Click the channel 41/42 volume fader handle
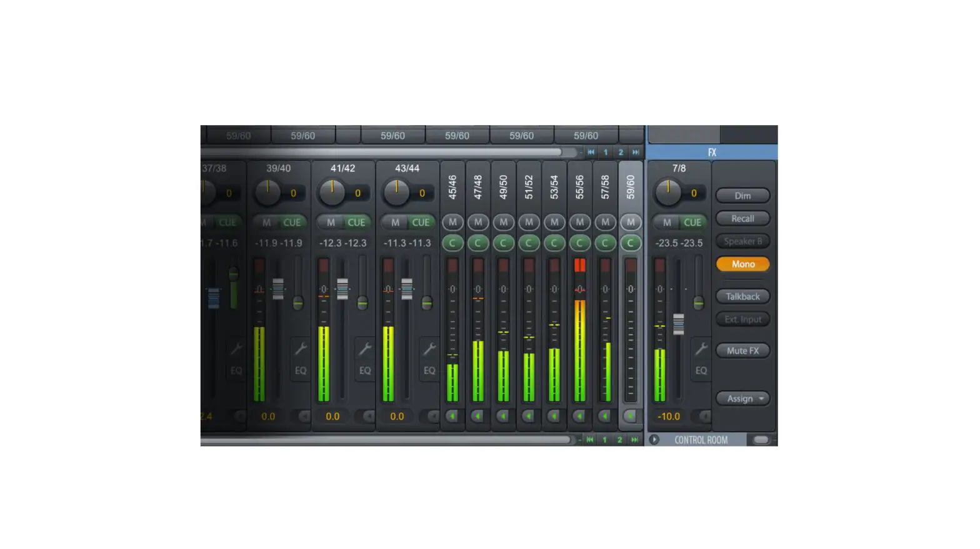The width and height of the screenshot is (980, 549). [x=342, y=289]
